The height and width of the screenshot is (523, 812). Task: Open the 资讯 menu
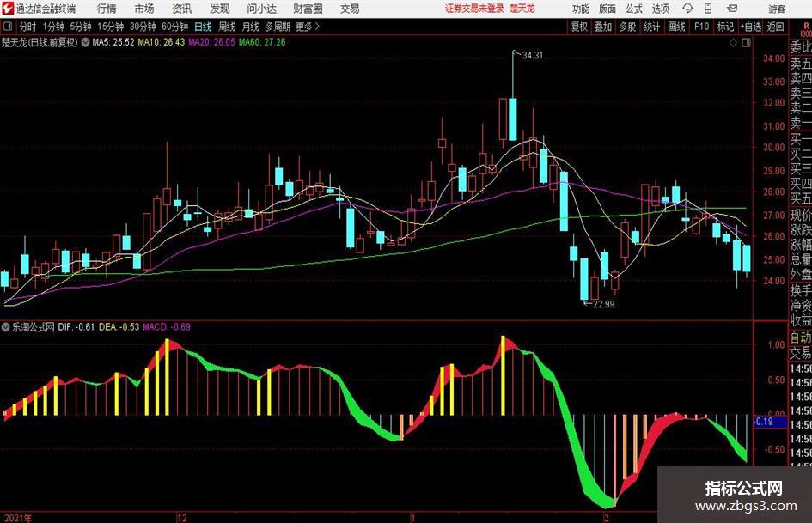click(182, 9)
